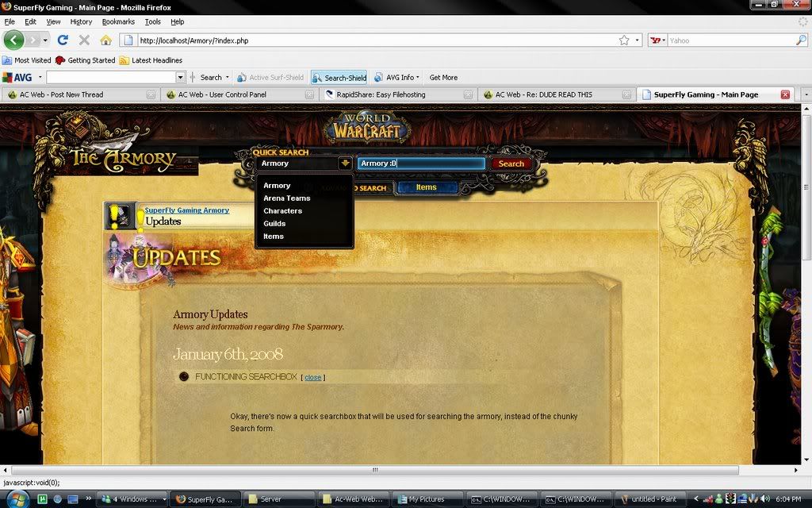Click the Forward navigation arrow
Image resolution: width=812 pixels, height=508 pixels.
coord(33,40)
